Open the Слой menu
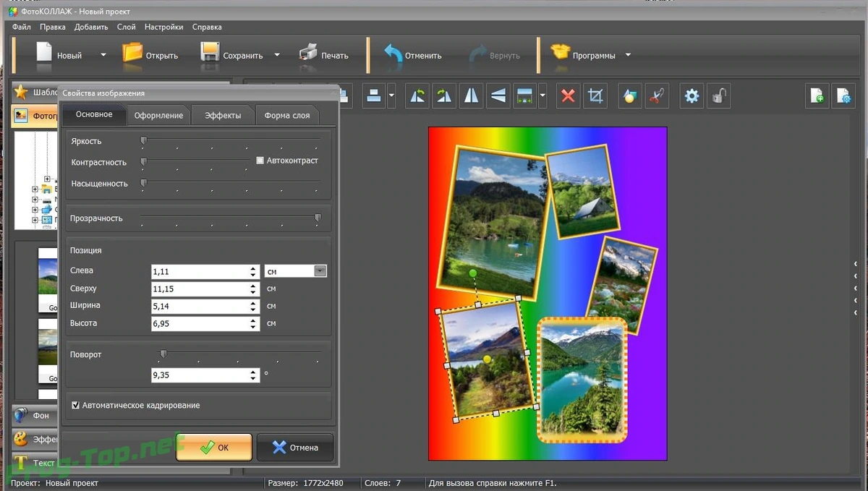The width and height of the screenshot is (868, 491). point(127,27)
